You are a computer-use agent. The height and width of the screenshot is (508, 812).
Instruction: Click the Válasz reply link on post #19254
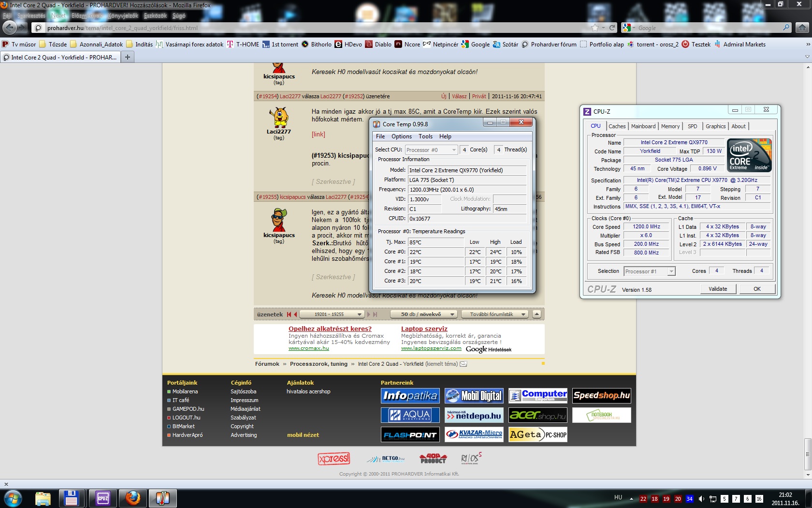tap(459, 96)
